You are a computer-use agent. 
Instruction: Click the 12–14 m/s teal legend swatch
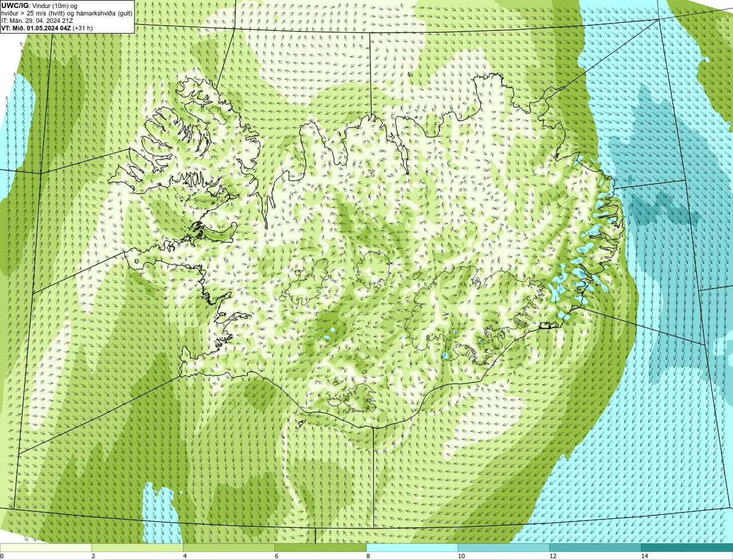tap(596, 547)
